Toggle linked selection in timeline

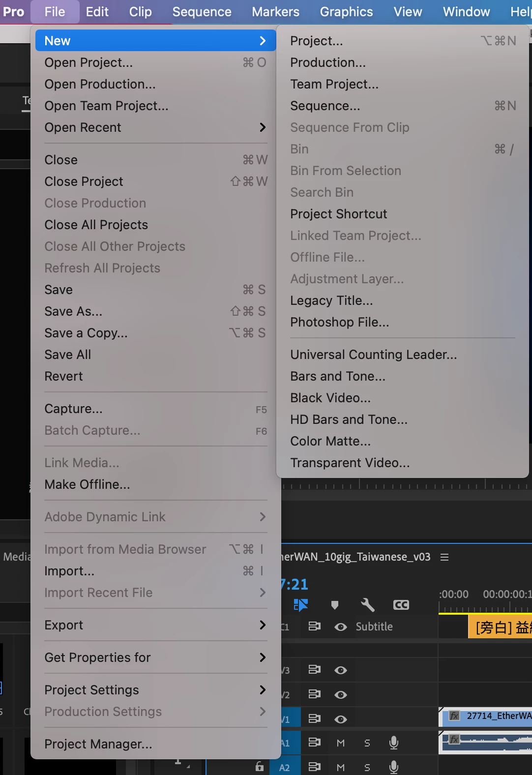[300, 605]
